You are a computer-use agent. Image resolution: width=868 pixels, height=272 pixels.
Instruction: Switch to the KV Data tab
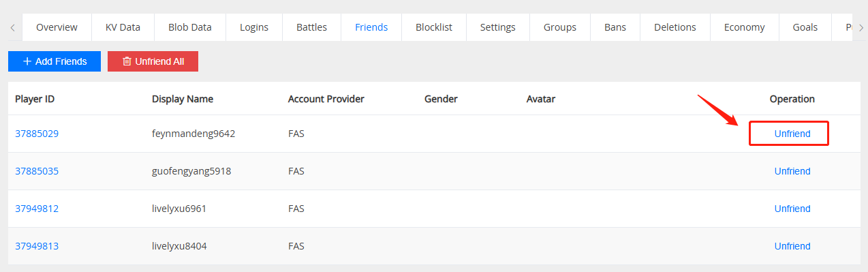[x=123, y=27]
